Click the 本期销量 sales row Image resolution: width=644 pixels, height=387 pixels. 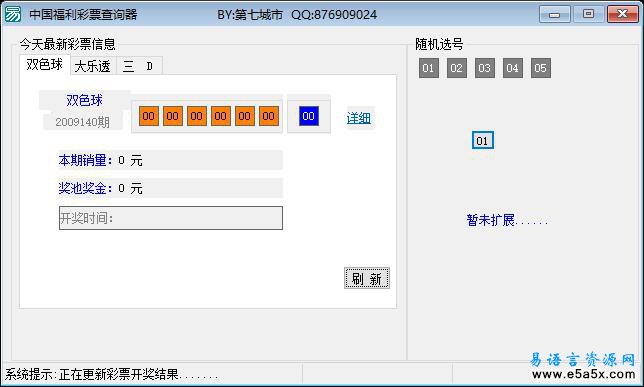click(170, 160)
